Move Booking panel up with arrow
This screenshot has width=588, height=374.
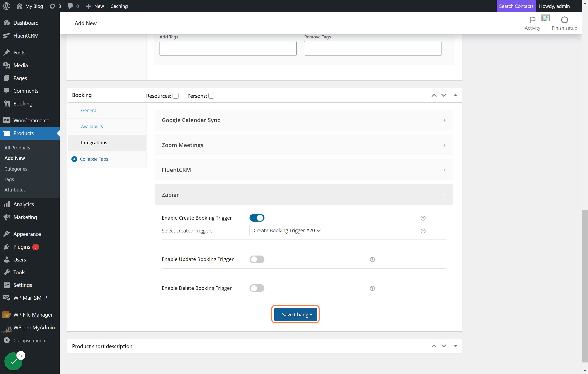(x=434, y=95)
